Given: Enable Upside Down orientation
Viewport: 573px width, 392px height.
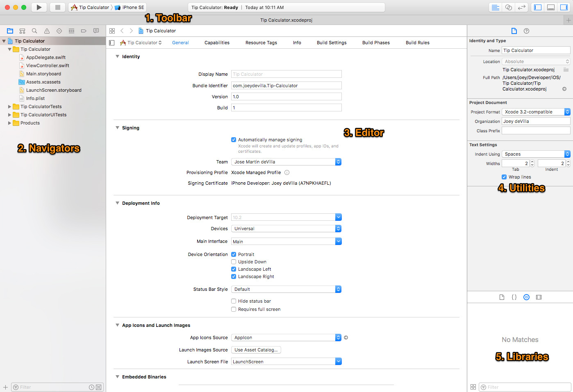Looking at the screenshot, I should pos(234,262).
